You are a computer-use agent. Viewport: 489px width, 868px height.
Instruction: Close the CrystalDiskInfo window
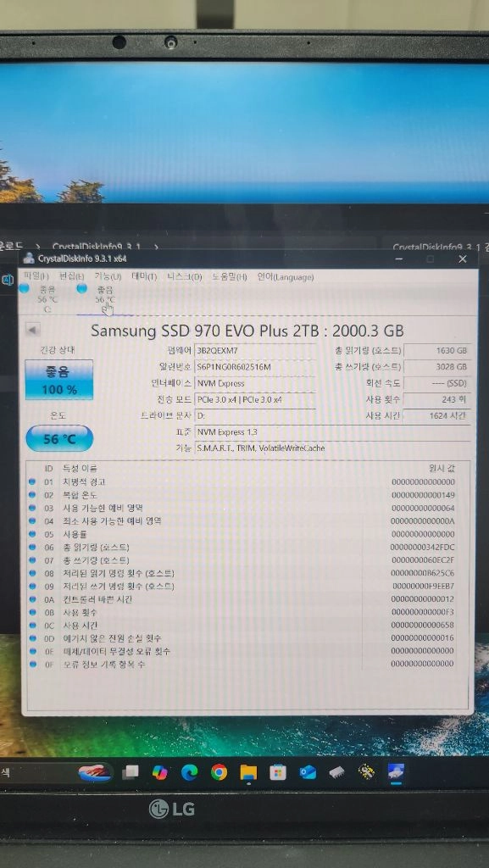pos(463,259)
